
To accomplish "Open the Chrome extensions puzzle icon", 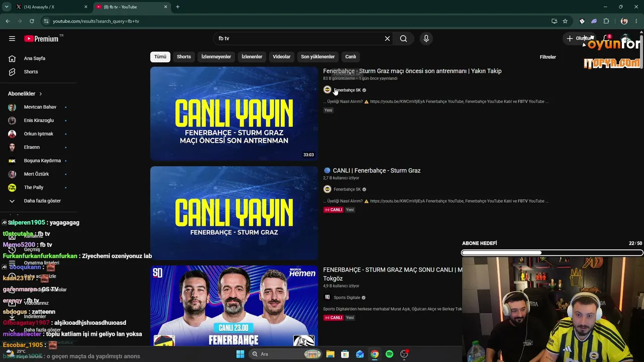I will 606,21.
